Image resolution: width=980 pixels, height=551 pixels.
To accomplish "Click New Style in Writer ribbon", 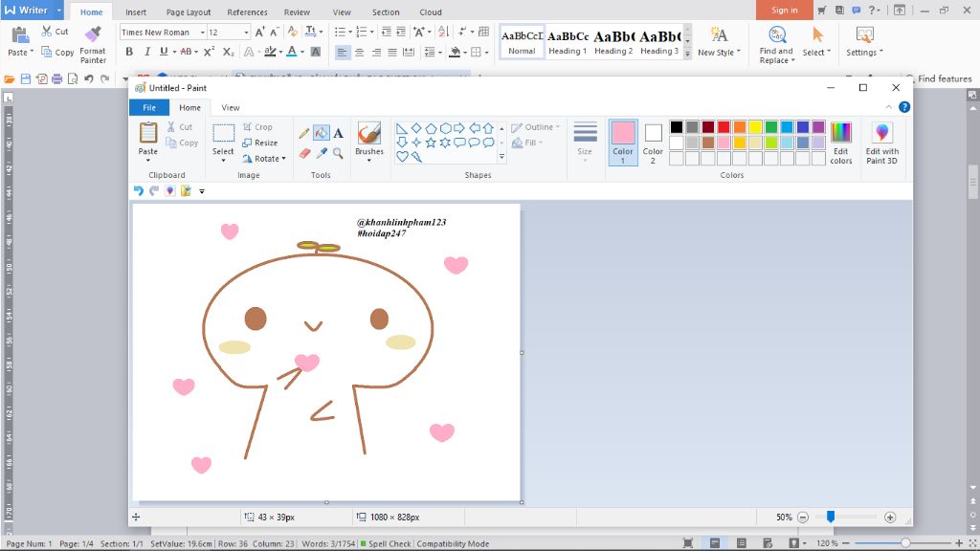I will coord(719,42).
